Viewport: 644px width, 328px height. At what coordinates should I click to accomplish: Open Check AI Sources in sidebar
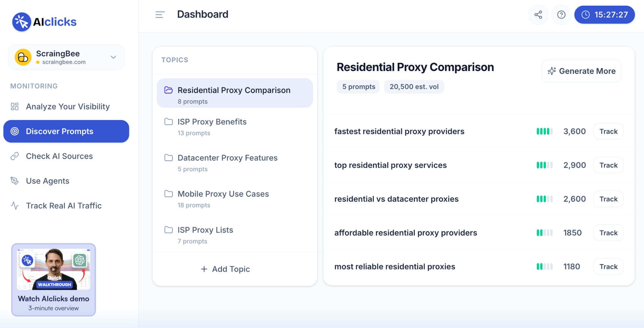coord(59,156)
